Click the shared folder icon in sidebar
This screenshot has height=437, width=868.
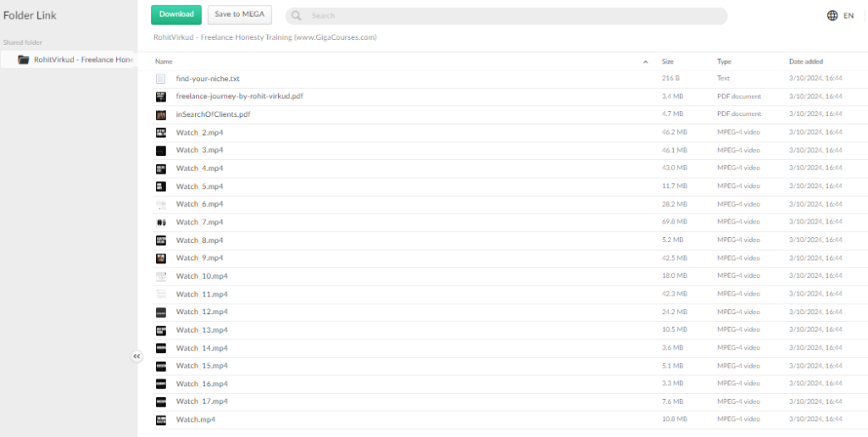23,59
